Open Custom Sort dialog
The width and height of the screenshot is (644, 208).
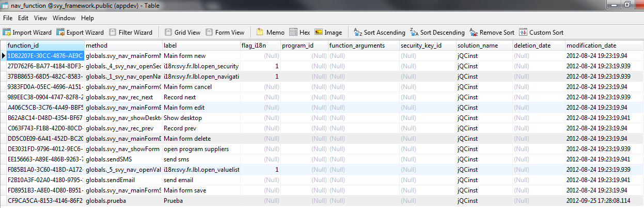[x=541, y=32]
